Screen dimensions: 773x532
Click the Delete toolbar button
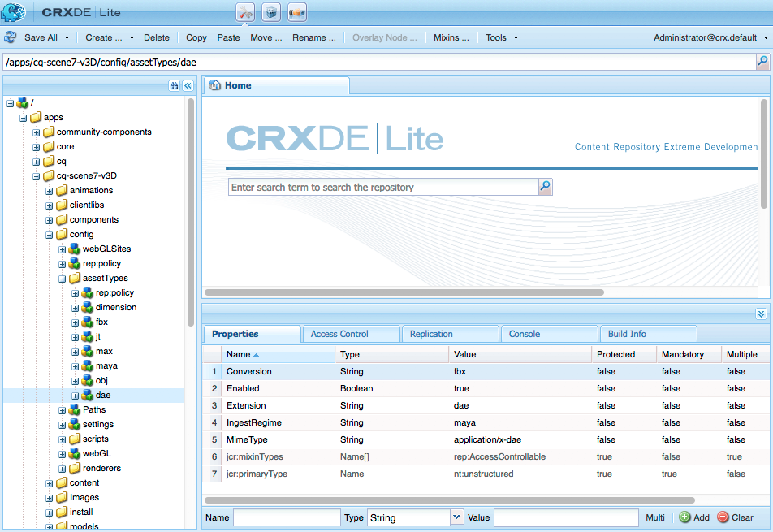(156, 37)
